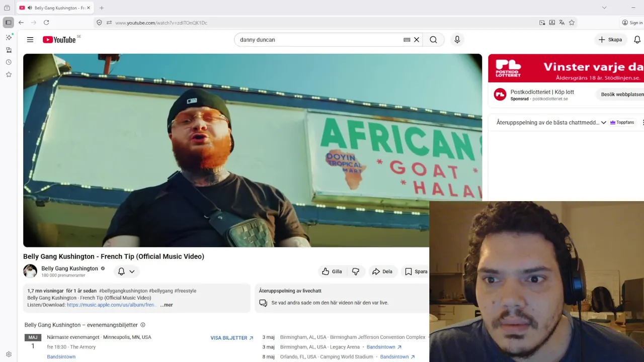
Task: Toggle the browser sidebar panel button
Action: tap(9, 23)
